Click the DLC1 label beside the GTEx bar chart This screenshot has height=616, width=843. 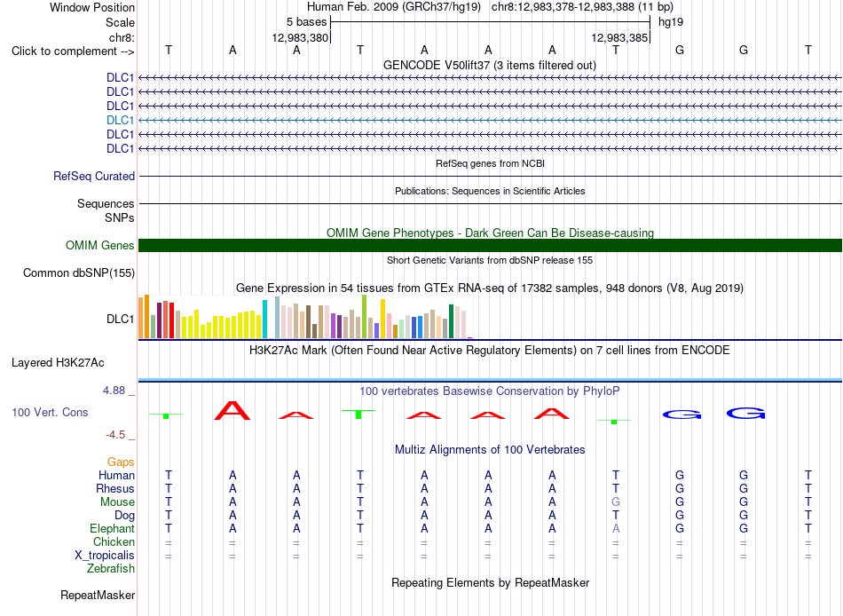(120, 319)
